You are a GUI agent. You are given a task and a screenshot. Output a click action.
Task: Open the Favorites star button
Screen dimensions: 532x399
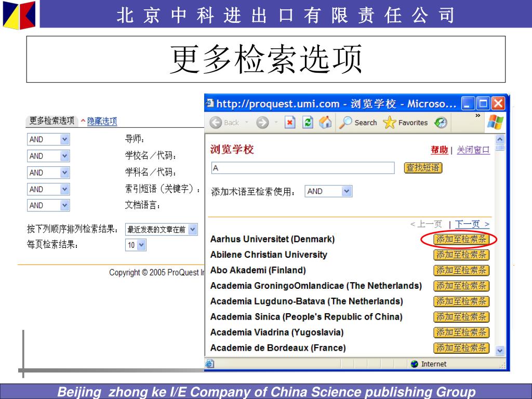click(405, 123)
